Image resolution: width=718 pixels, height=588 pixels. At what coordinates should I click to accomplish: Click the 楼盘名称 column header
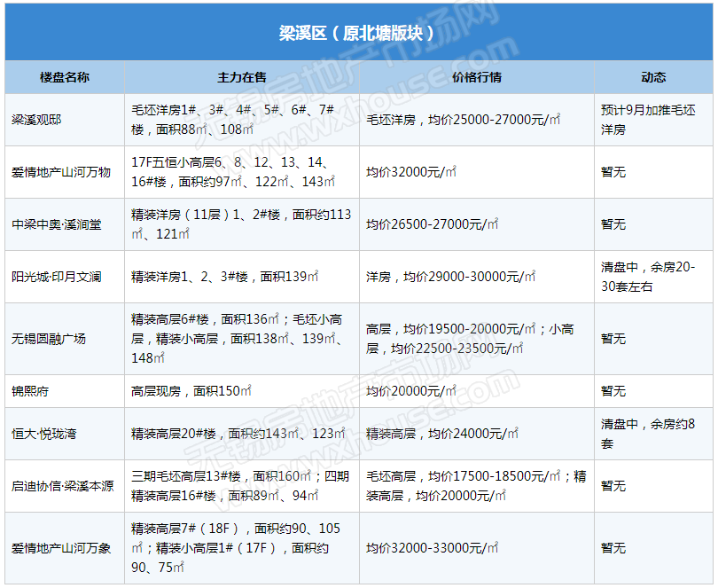point(65,77)
